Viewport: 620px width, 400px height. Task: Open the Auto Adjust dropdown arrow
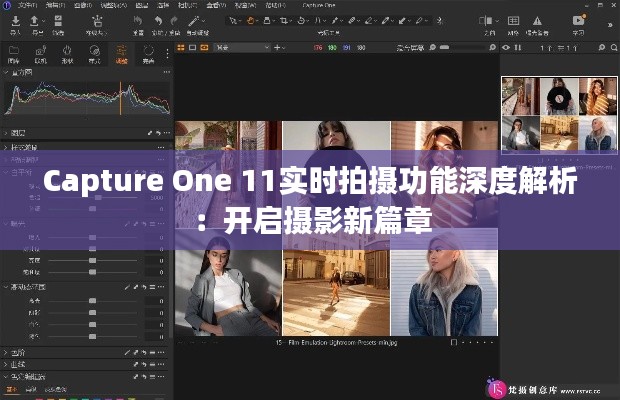click(x=204, y=21)
